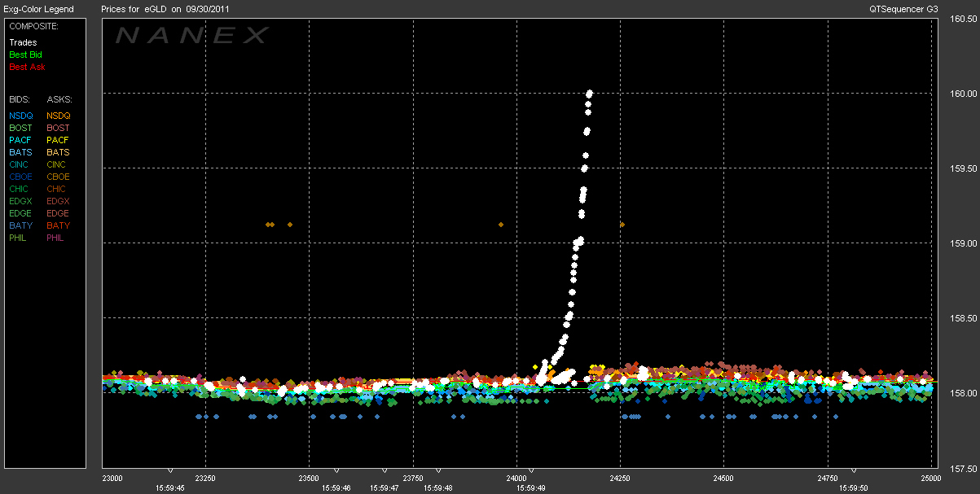Click the 23000 sequence axis label

click(x=112, y=478)
